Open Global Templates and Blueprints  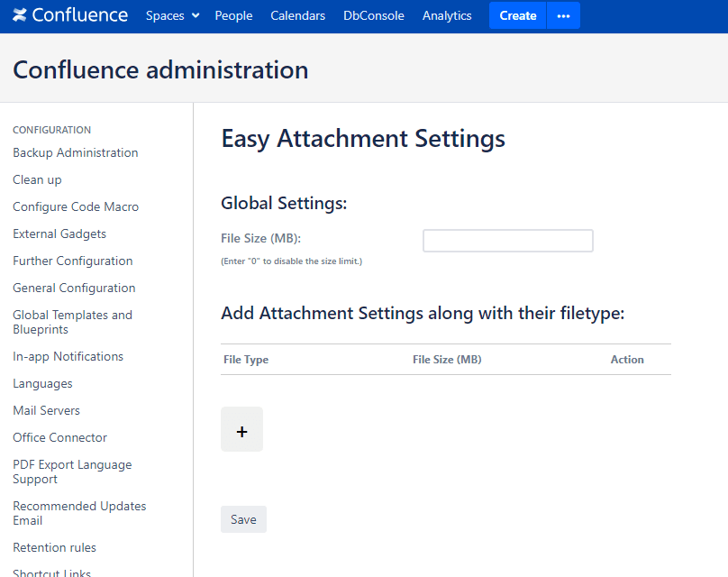(72, 322)
